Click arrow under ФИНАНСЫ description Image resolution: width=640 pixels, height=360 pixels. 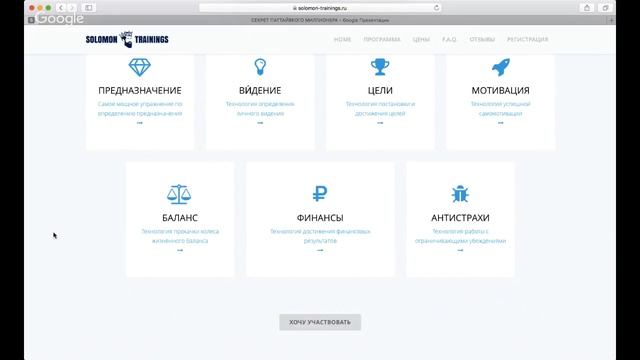(320, 250)
